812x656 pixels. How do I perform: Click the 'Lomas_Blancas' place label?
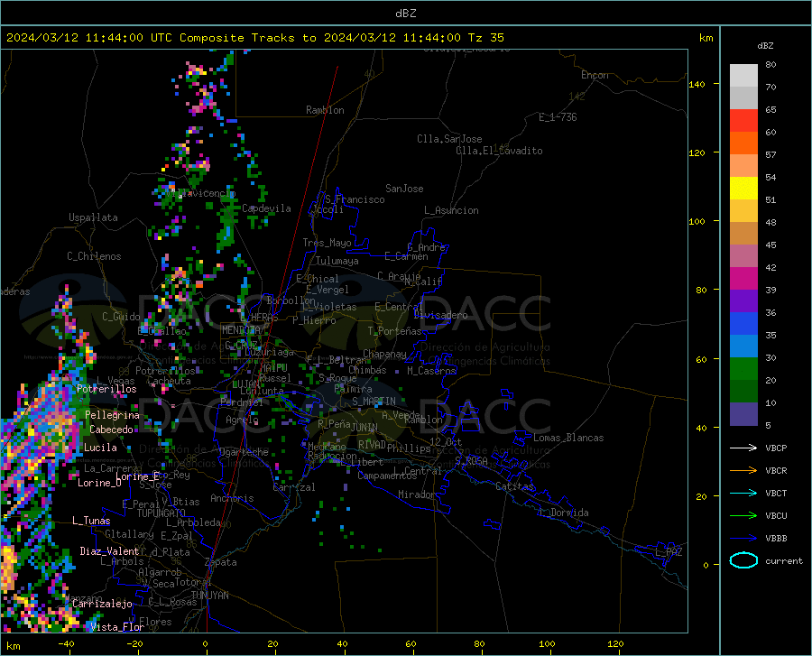pos(568,438)
